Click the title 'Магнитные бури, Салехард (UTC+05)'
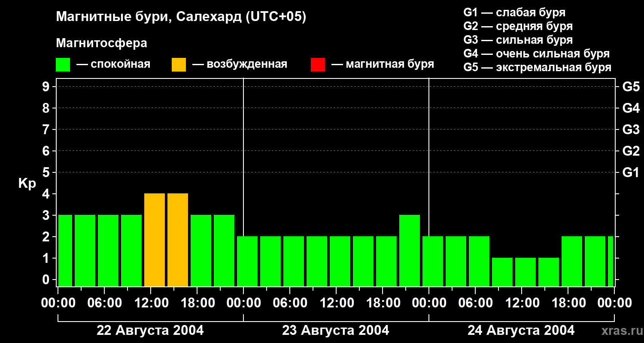The image size is (644, 343). click(181, 17)
